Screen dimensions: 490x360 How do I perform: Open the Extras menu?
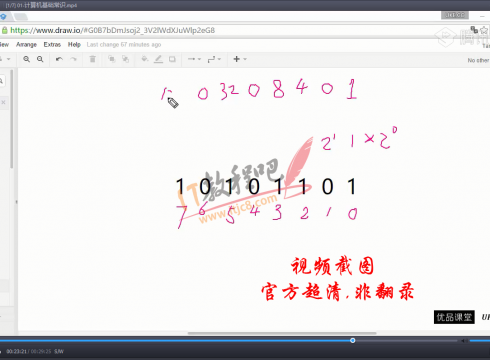click(x=52, y=44)
